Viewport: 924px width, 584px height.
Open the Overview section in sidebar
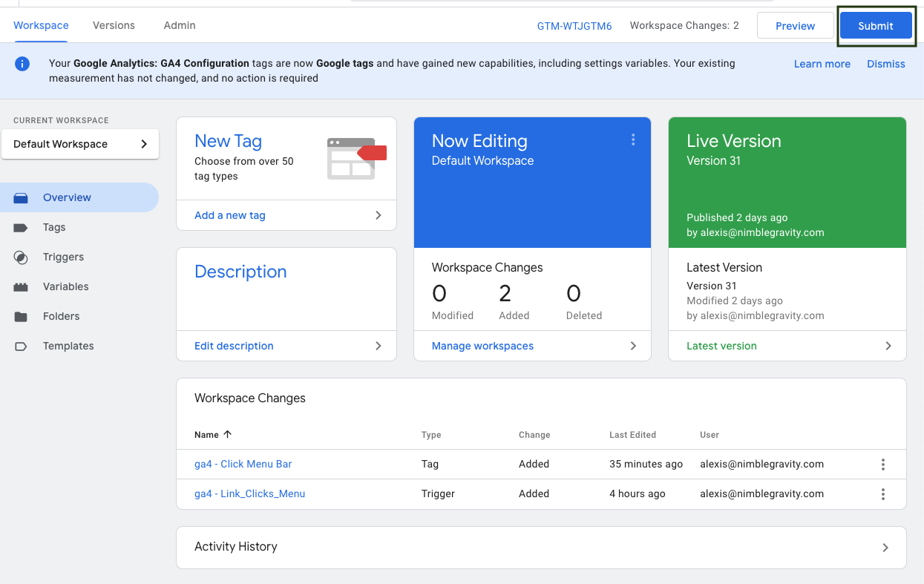pyautogui.click(x=79, y=197)
